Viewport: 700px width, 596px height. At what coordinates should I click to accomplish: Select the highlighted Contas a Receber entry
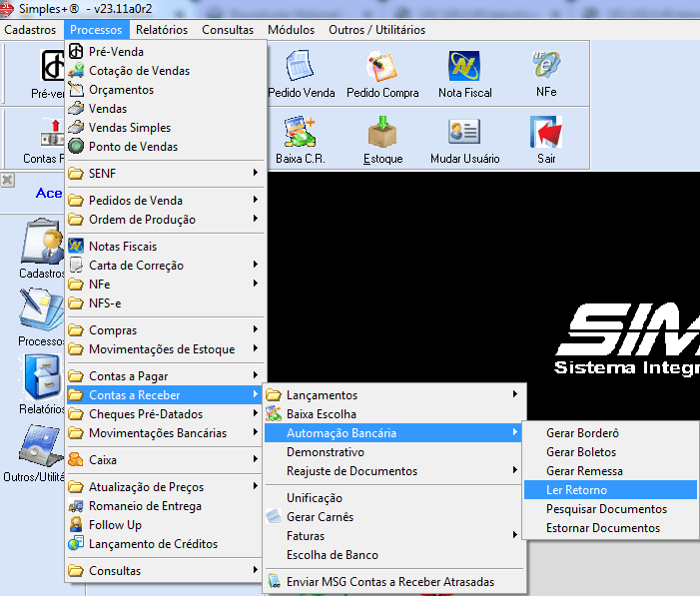pos(166,395)
